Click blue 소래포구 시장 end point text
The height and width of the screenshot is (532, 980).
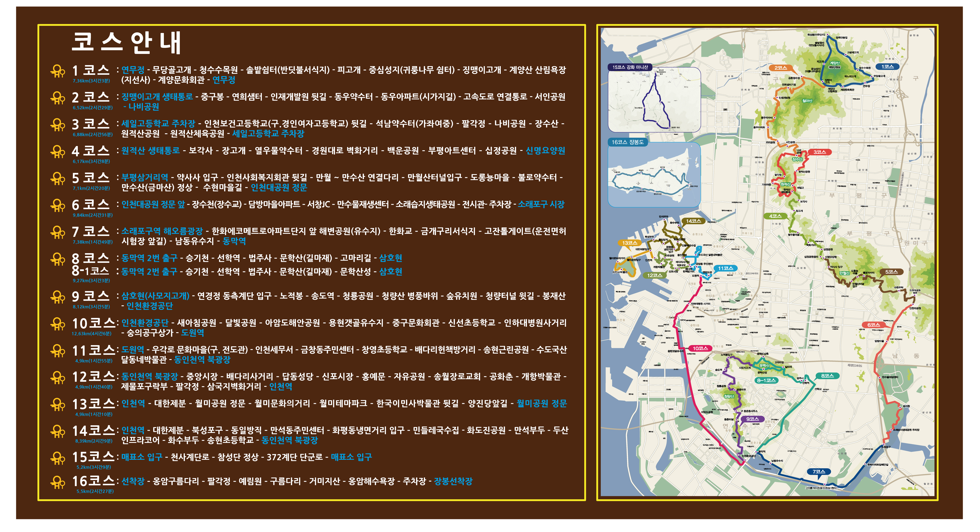click(x=541, y=204)
